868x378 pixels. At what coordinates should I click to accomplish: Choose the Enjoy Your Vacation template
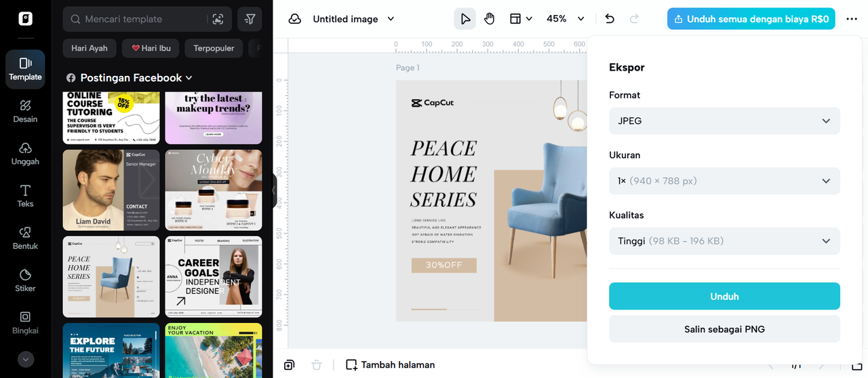point(214,350)
